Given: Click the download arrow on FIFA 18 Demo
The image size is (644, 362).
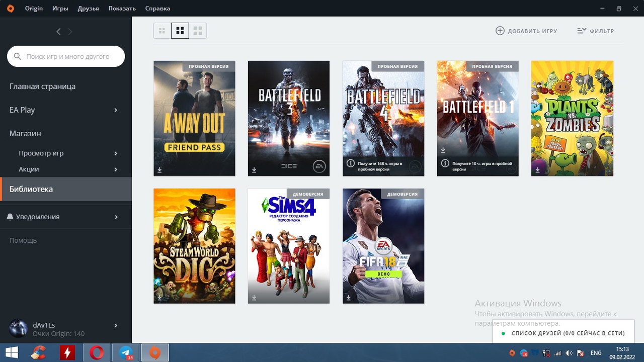Looking at the screenshot, I should pyautogui.click(x=348, y=298).
